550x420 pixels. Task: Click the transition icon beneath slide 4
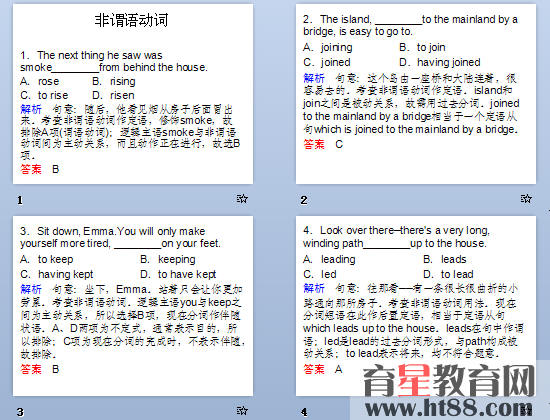526,411
